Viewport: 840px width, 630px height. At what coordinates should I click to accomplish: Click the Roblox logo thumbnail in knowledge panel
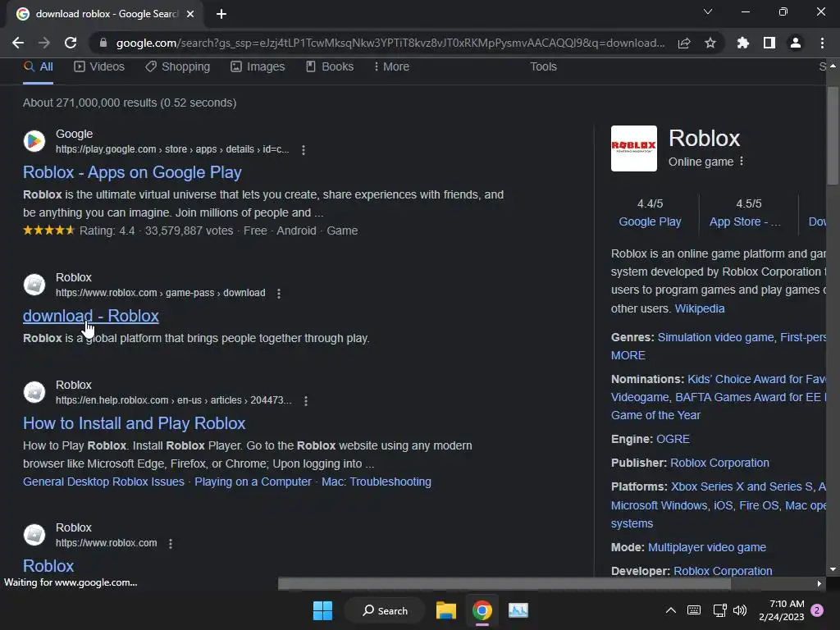pos(634,148)
